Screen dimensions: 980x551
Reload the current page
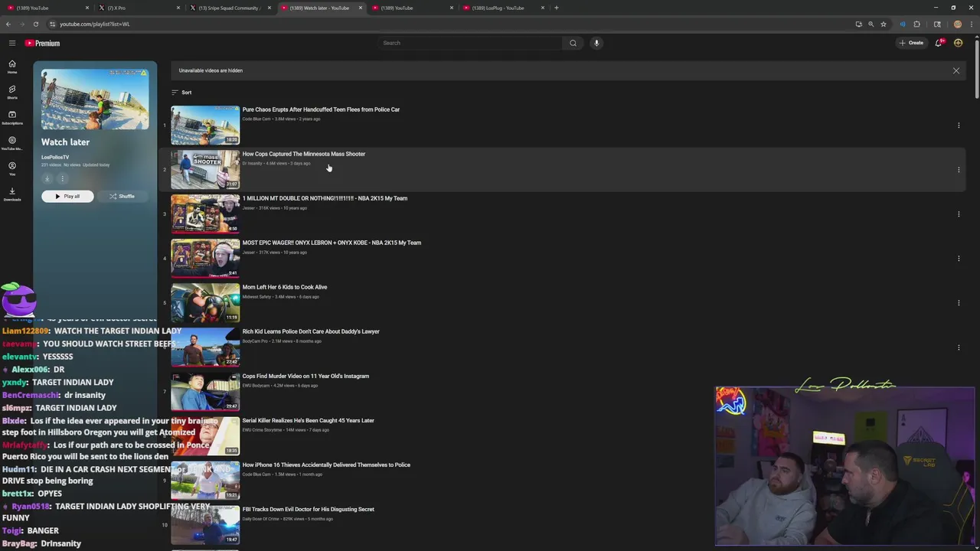(x=35, y=24)
